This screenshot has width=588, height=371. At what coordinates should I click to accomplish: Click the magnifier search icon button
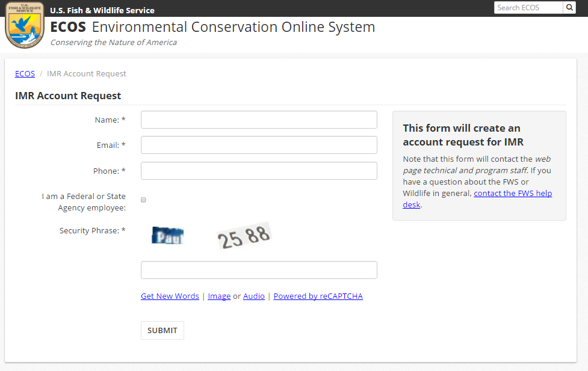569,7
